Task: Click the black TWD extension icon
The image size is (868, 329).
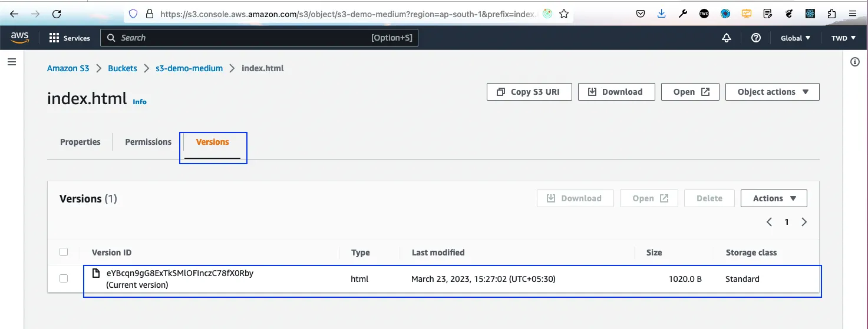Action: pos(704,14)
